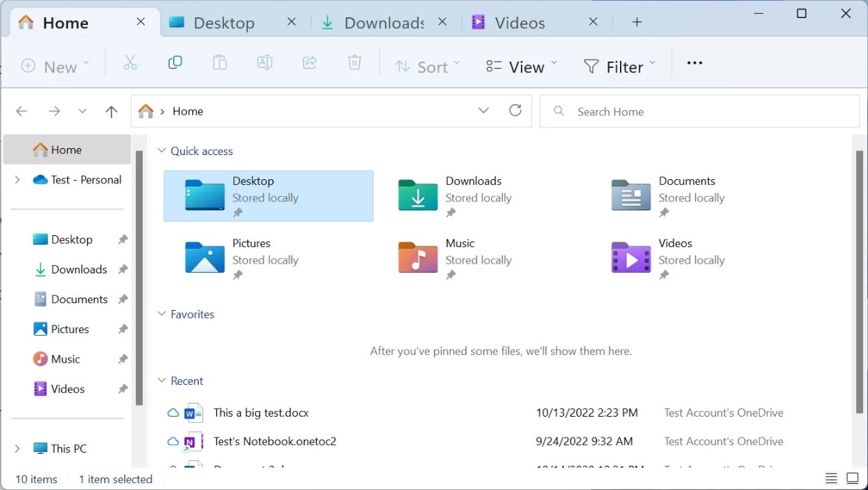Click the Search Home input field

click(700, 111)
